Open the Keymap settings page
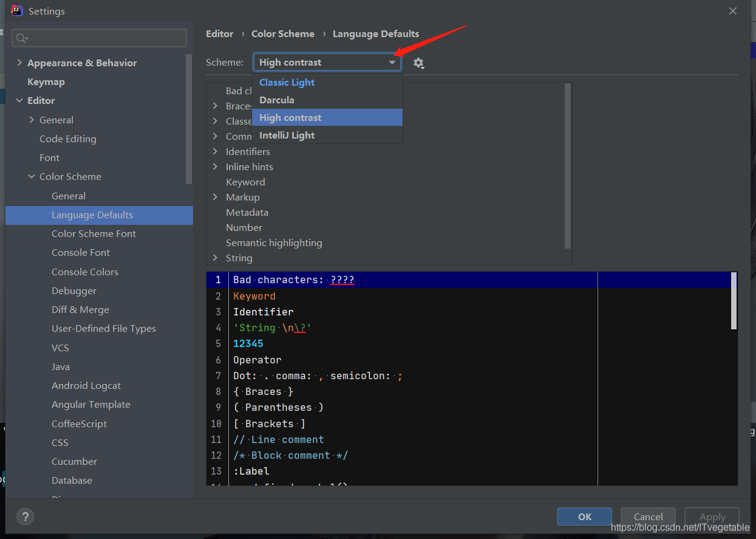756x539 pixels. pos(46,82)
